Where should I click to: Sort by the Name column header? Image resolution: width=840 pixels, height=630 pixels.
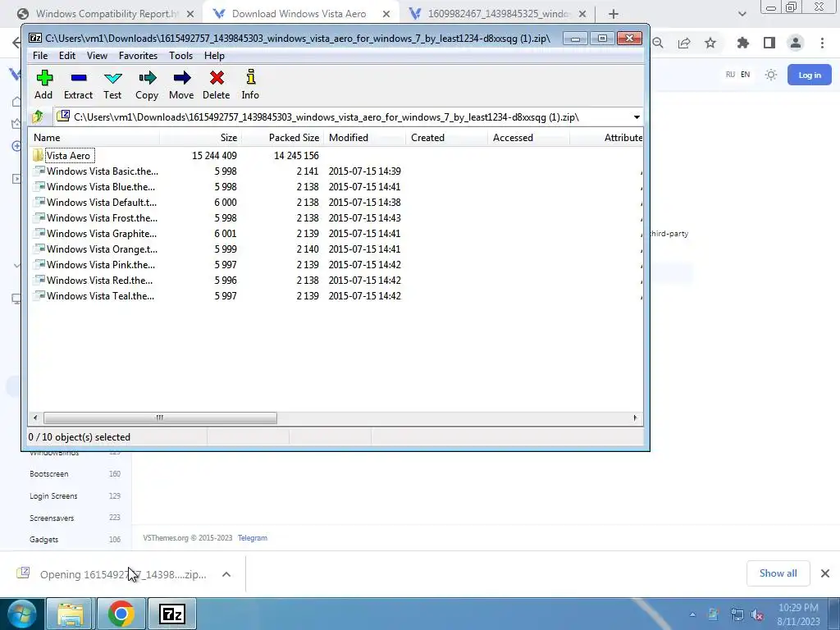94,138
